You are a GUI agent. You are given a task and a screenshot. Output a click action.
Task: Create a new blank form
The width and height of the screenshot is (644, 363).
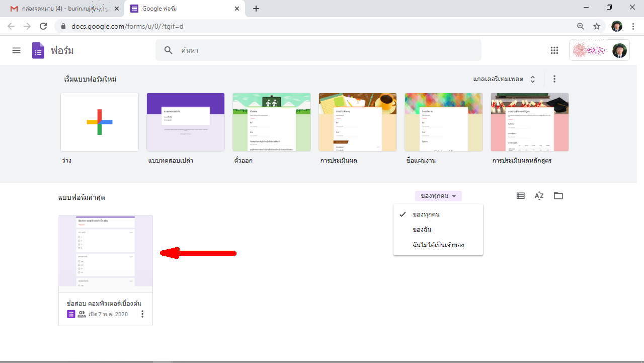click(x=100, y=122)
